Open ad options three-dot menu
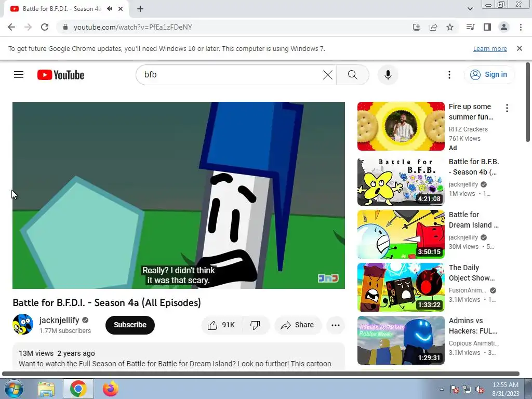The image size is (532, 399). point(507,108)
